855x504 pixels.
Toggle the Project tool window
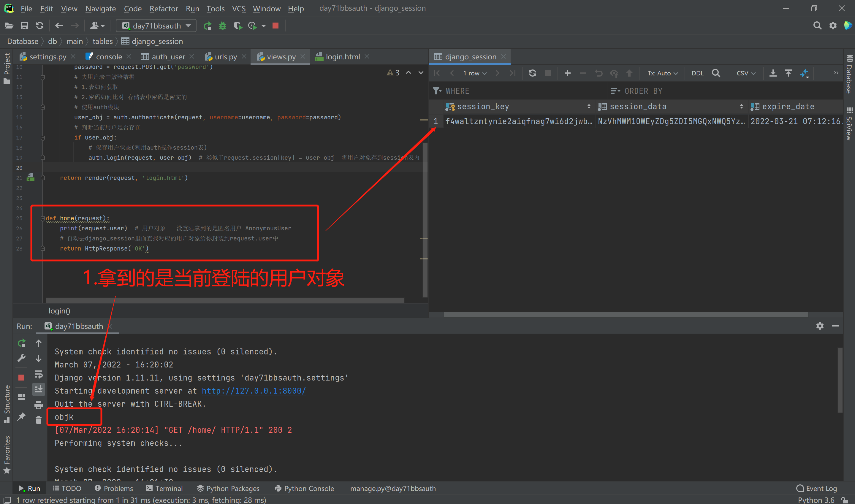(7, 68)
